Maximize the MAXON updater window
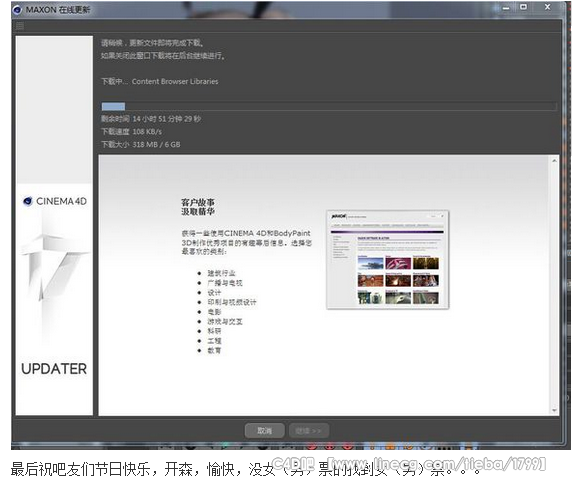572x481 pixels. coord(523,7)
